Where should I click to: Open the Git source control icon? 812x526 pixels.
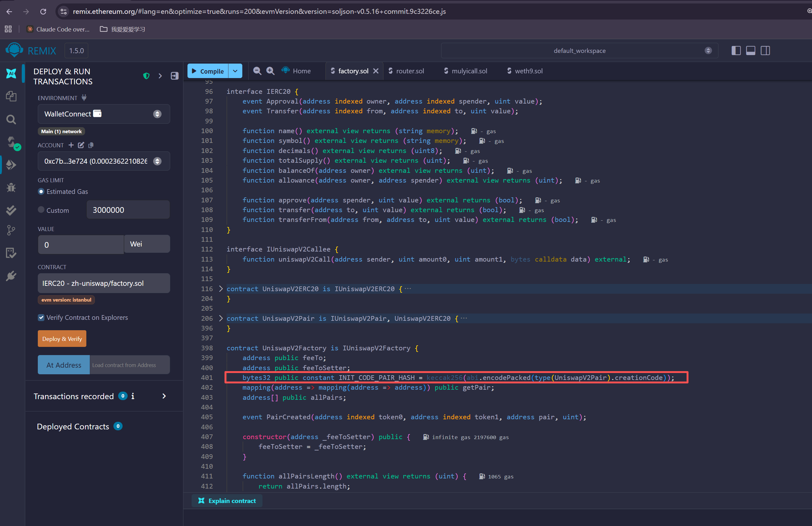[x=11, y=230]
